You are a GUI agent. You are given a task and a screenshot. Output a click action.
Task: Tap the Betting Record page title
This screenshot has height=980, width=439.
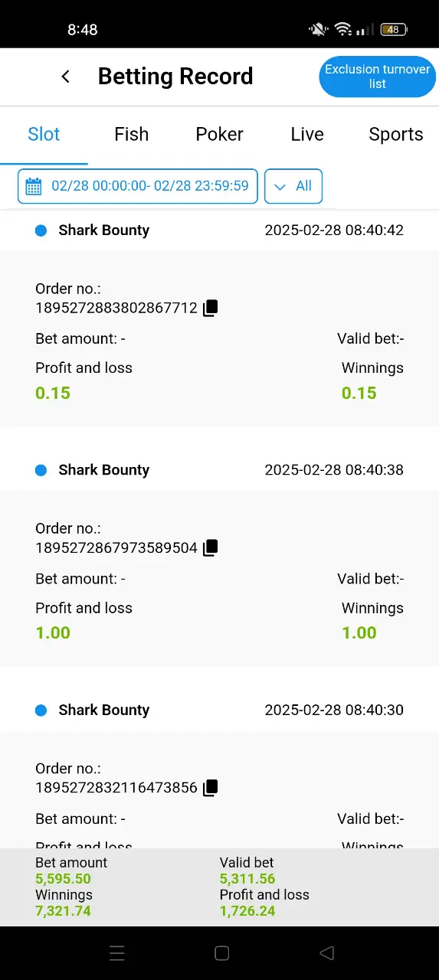[175, 77]
